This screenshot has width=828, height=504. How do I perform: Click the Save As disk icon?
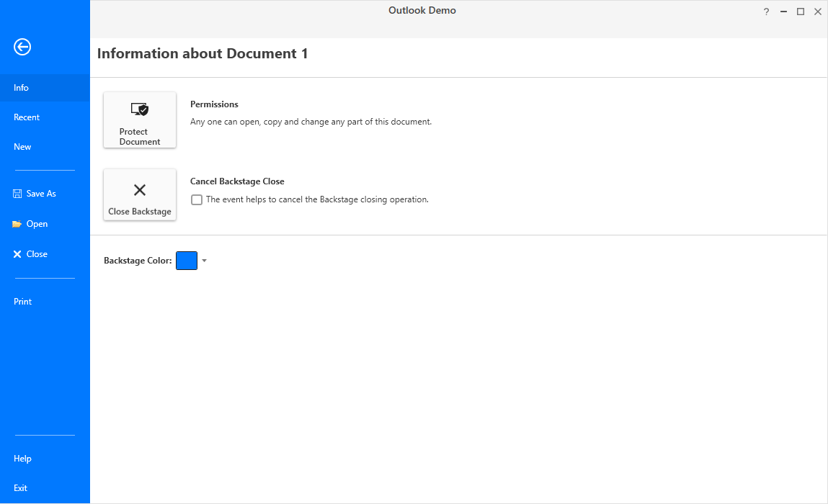click(16, 193)
